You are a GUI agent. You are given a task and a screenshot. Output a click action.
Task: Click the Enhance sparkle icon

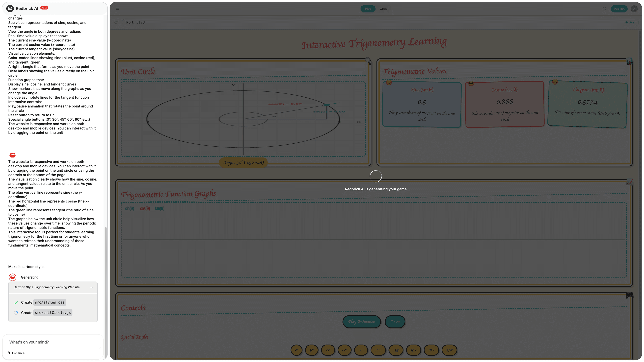pyautogui.click(x=9, y=352)
